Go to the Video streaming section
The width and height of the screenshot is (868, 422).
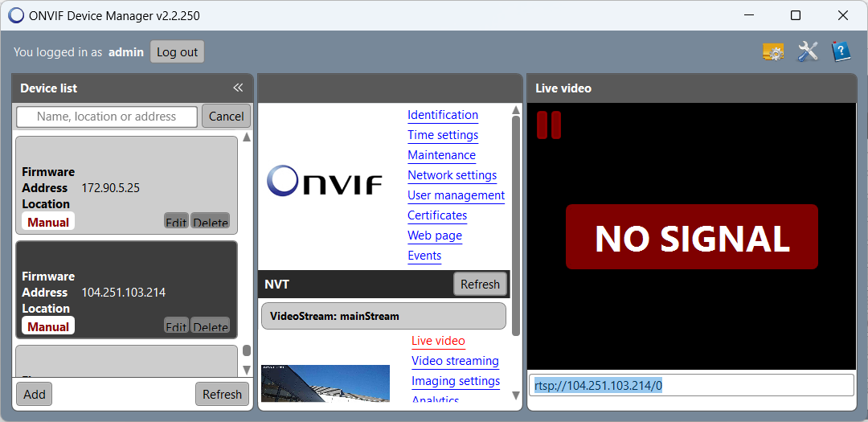[455, 361]
